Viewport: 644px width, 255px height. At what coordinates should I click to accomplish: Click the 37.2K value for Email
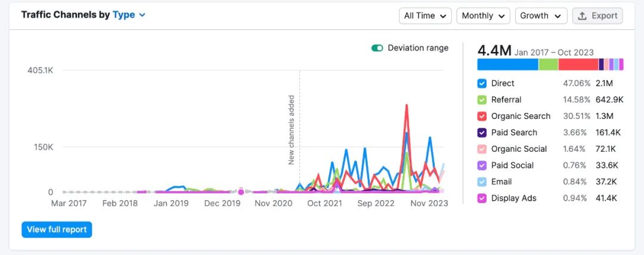tap(606, 182)
